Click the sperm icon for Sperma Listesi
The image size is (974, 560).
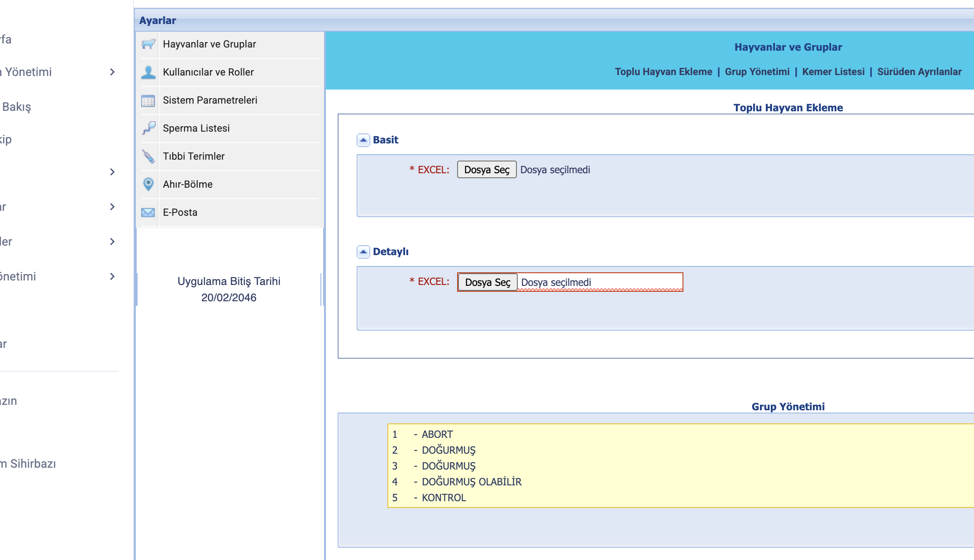(x=148, y=128)
